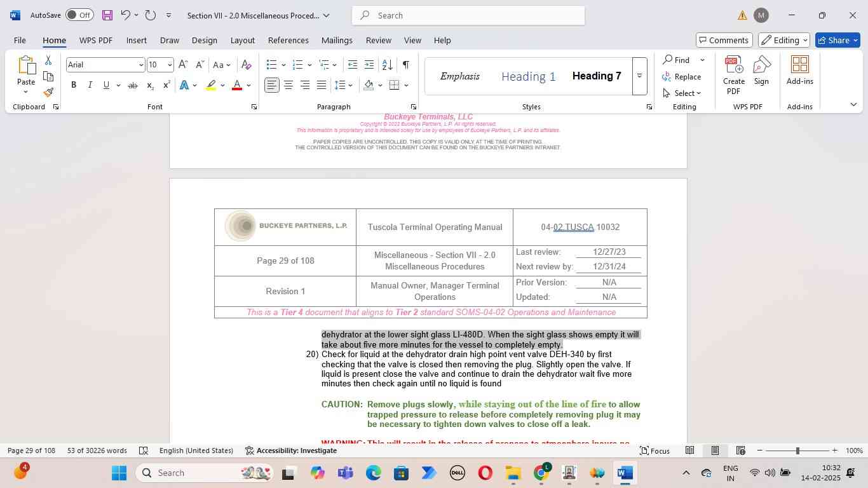Open Accessibility: Investigate in status bar
Screen dimensions: 868x488
[290, 451]
